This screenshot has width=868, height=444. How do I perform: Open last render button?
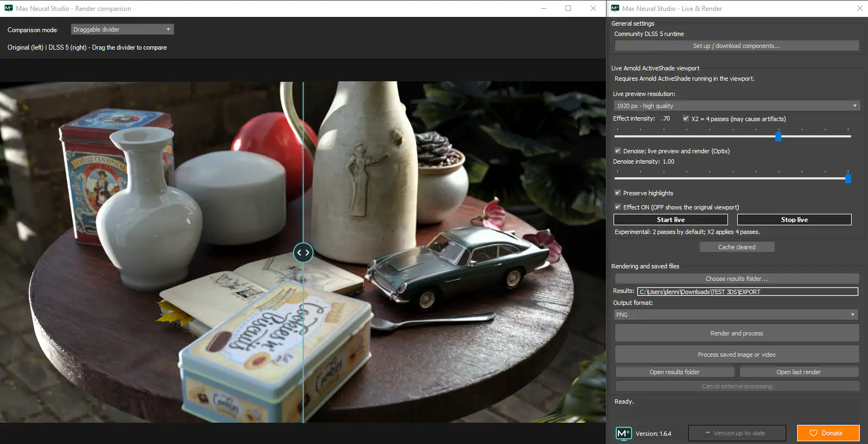pyautogui.click(x=798, y=372)
